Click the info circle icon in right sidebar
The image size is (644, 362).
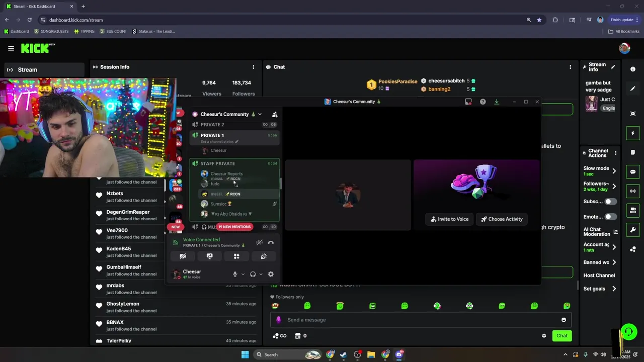point(633,69)
